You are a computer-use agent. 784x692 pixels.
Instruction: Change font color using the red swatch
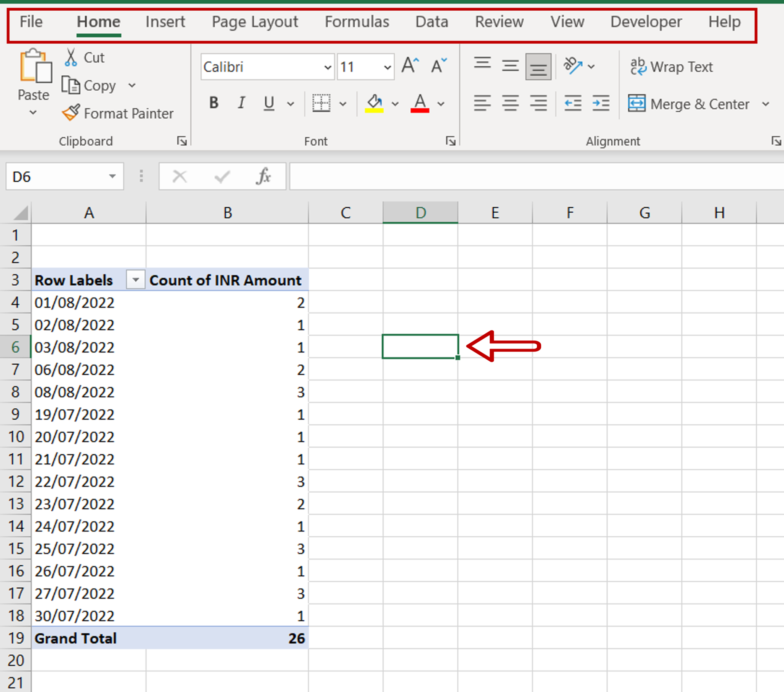(420, 103)
